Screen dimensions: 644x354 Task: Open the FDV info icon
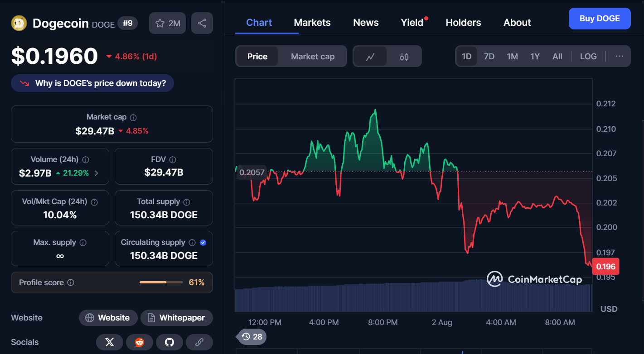[x=172, y=160]
